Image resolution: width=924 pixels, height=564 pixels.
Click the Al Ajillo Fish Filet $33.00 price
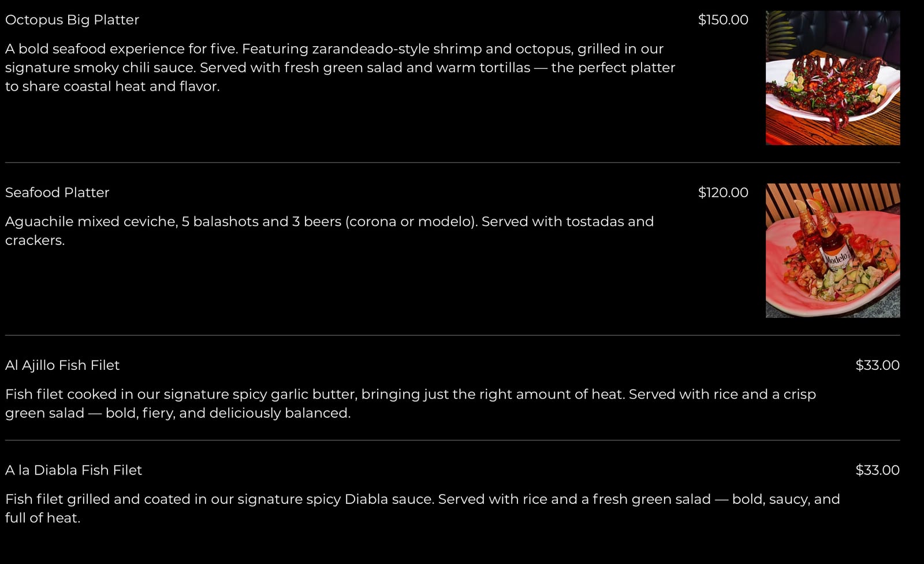click(877, 365)
